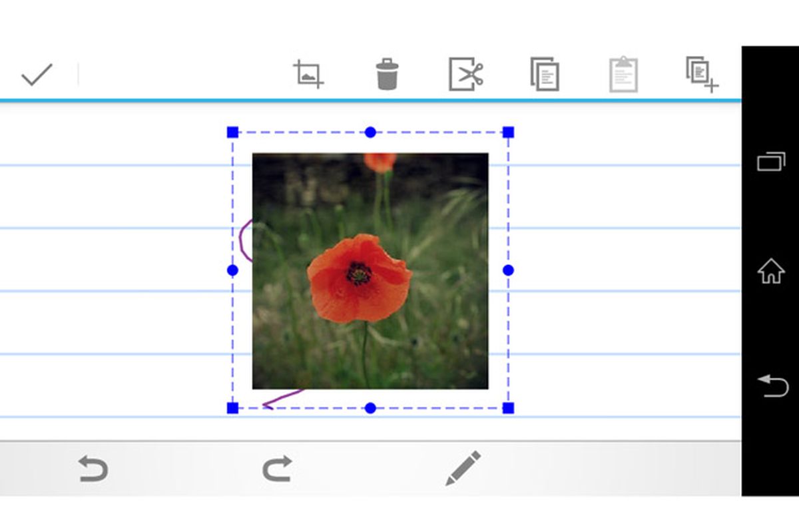The width and height of the screenshot is (799, 532).
Task: Confirm edits with the checkmark
Action: [x=38, y=74]
